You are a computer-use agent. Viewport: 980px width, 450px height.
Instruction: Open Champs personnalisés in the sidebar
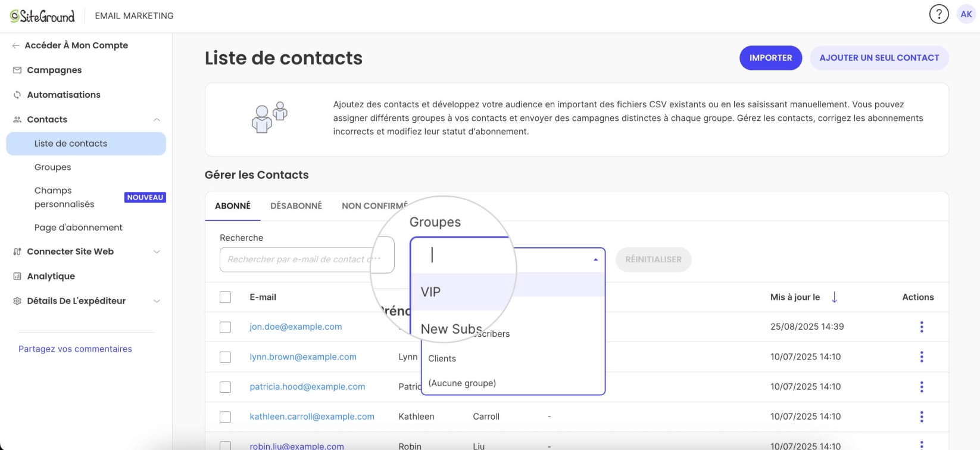pos(64,197)
